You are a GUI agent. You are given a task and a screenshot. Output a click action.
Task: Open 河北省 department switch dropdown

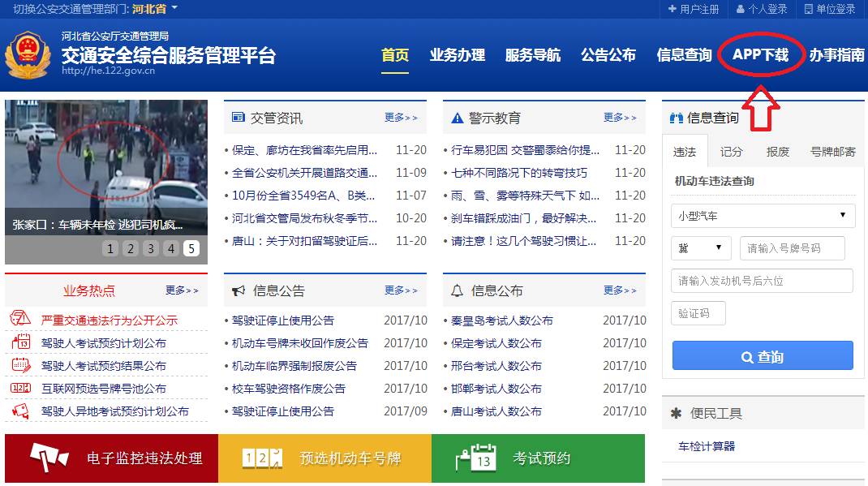point(154,9)
